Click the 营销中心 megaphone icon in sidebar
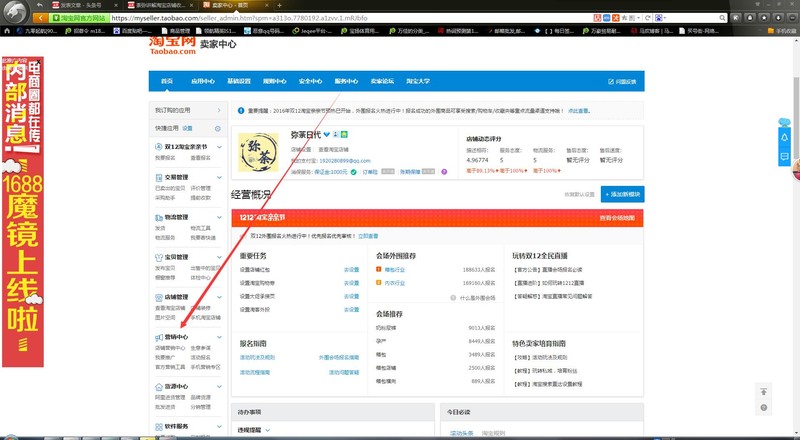800x440 pixels. coord(159,337)
